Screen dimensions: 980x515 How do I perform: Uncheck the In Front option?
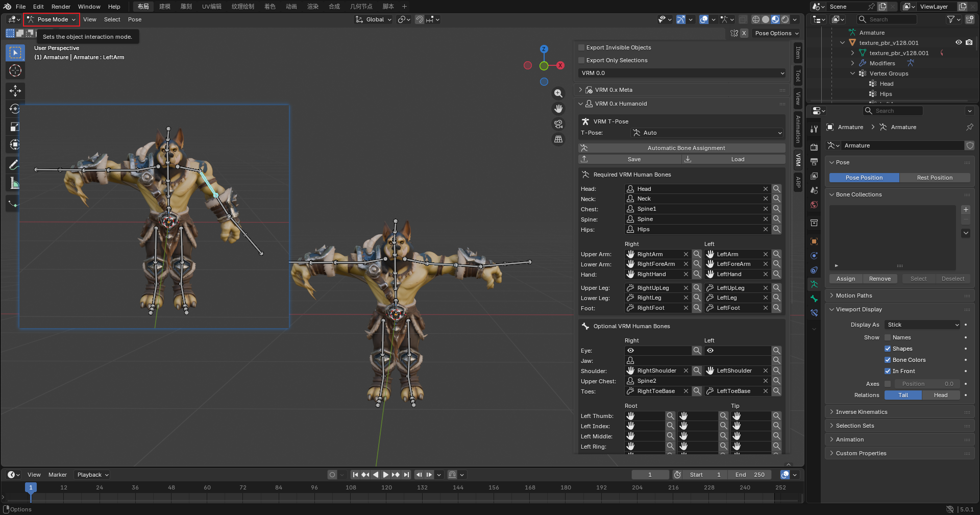pyautogui.click(x=888, y=371)
